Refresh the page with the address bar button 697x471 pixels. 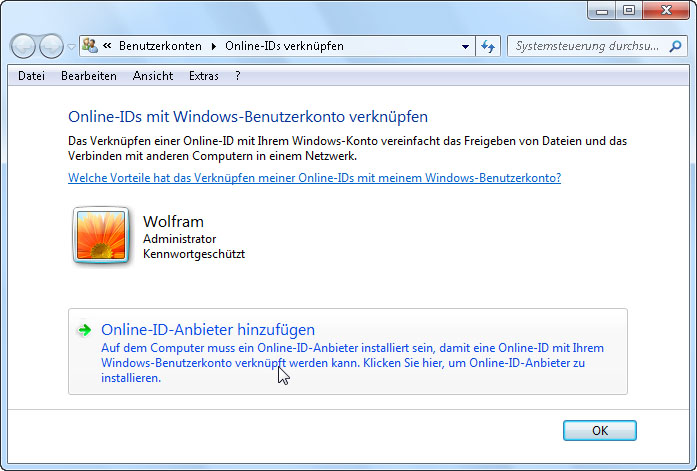click(x=488, y=46)
